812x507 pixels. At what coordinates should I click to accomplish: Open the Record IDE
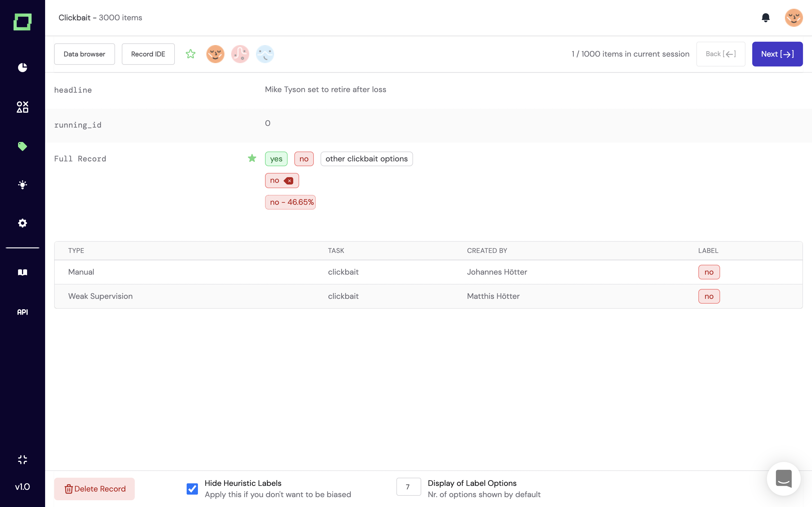148,54
